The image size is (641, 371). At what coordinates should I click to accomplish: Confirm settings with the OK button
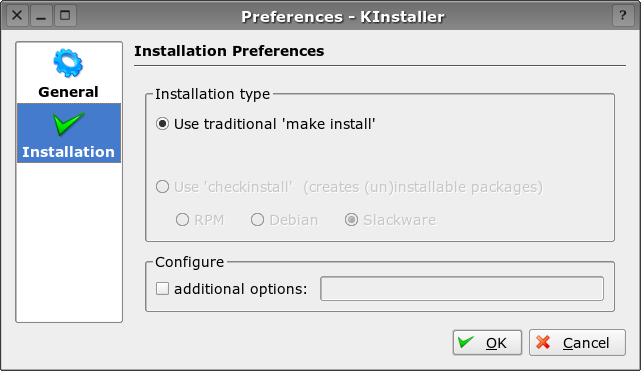coord(487,342)
